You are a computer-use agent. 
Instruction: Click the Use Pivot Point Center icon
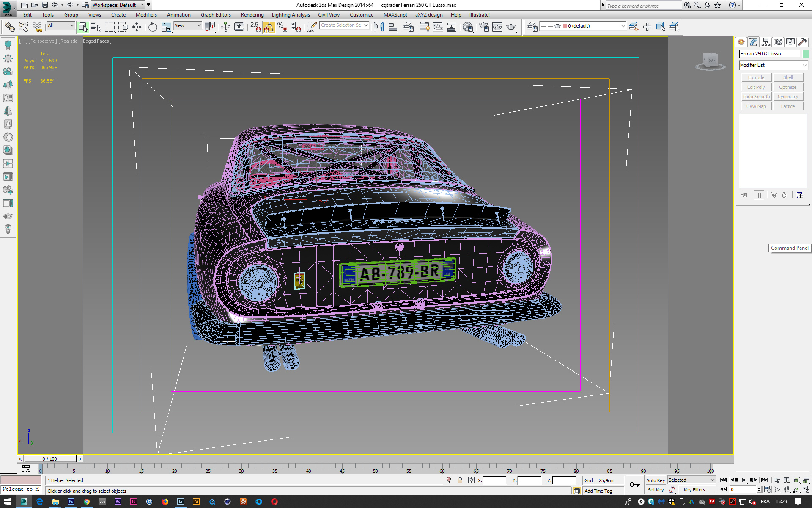pos(210,27)
